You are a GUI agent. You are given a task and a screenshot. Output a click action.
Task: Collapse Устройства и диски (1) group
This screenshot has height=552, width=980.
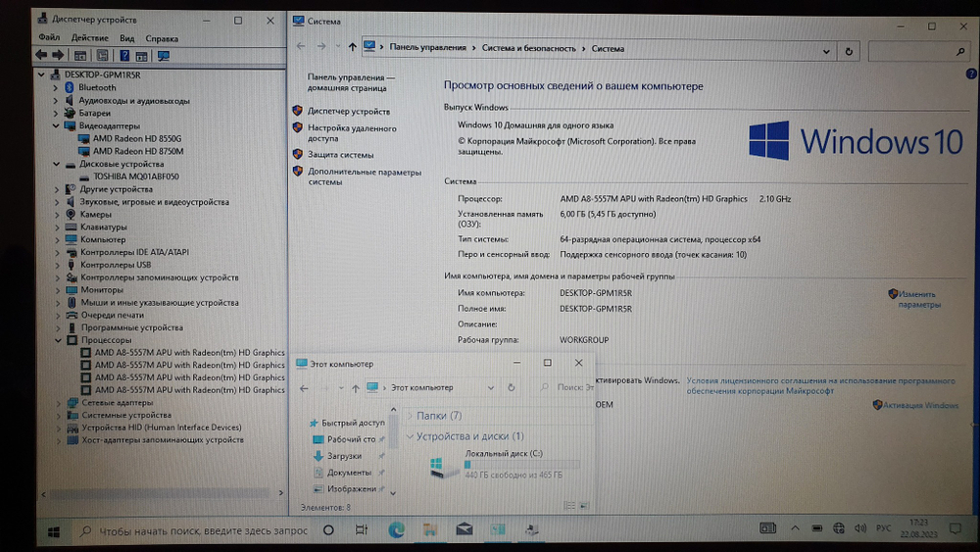coord(410,435)
